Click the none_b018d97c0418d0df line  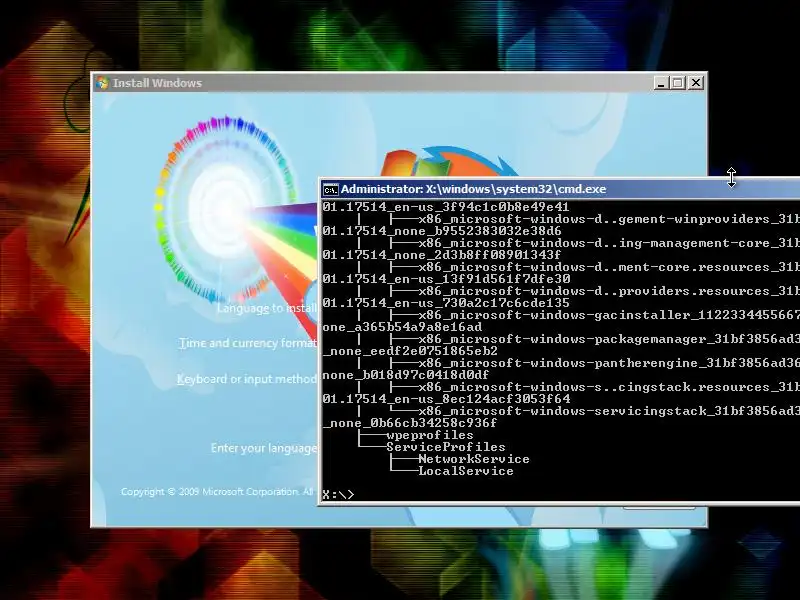coord(406,375)
